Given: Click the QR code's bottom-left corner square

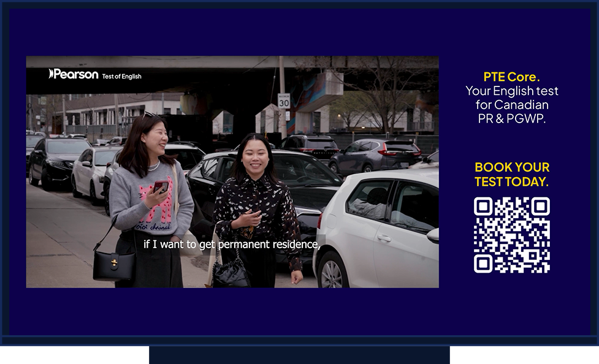Looking at the screenshot, I should pyautogui.click(x=484, y=263).
